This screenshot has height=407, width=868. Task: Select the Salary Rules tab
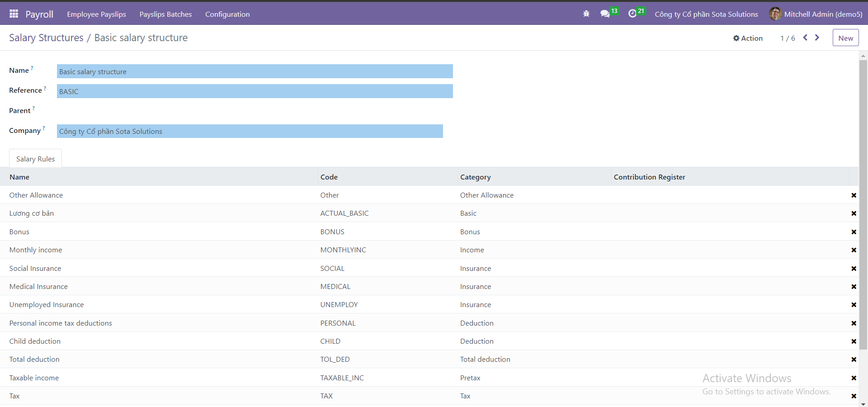click(x=35, y=159)
